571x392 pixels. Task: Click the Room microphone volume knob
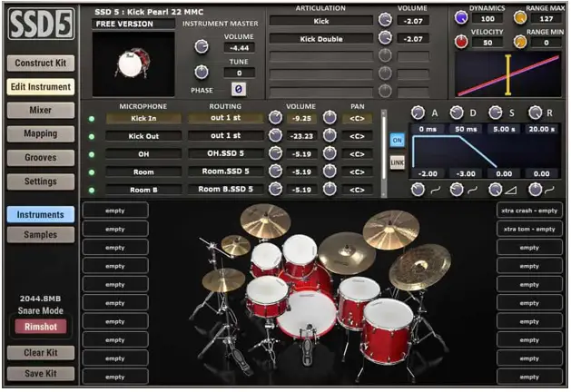coord(275,171)
